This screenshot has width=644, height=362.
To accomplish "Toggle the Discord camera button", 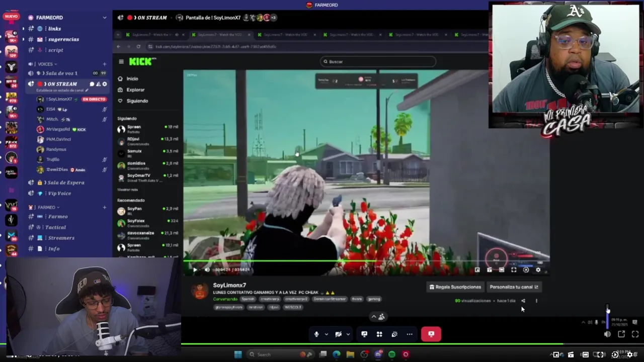I will pyautogui.click(x=338, y=334).
